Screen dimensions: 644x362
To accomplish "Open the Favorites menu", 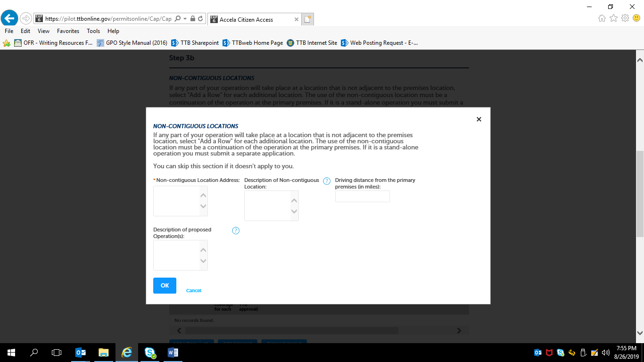I will (68, 31).
